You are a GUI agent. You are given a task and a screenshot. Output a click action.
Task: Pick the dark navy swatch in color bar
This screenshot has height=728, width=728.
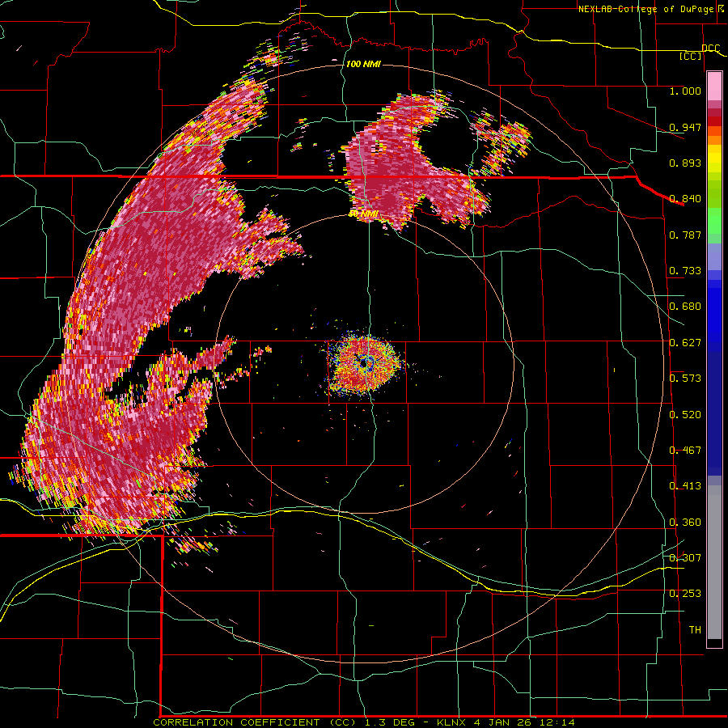714,411
